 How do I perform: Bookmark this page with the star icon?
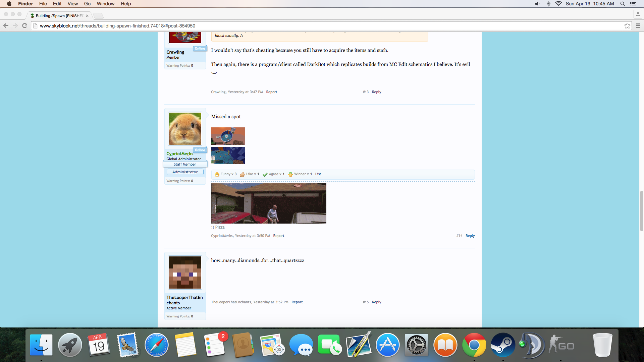[627, 26]
